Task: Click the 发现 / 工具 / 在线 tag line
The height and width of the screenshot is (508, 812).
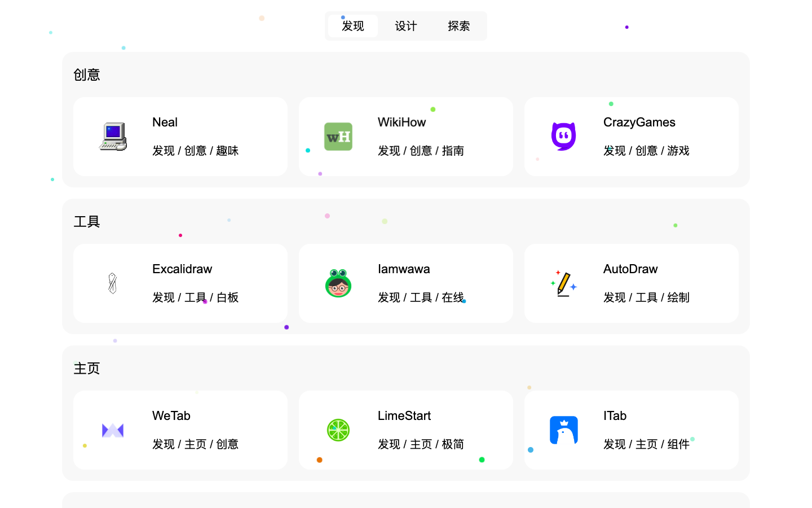Action: (421, 297)
